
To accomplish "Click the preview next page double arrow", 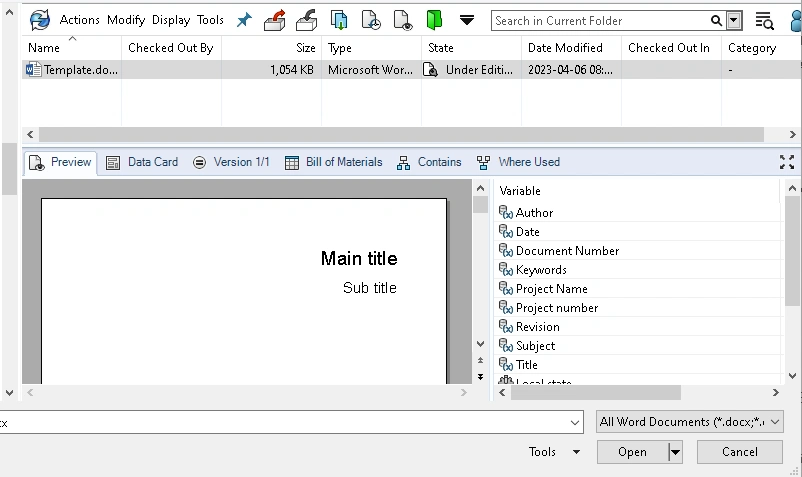I will point(480,377).
